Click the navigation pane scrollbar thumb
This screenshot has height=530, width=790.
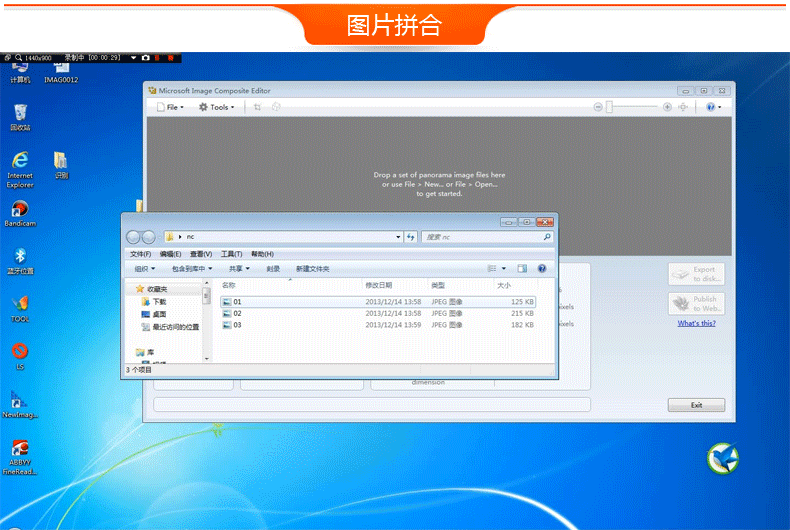(x=206, y=296)
